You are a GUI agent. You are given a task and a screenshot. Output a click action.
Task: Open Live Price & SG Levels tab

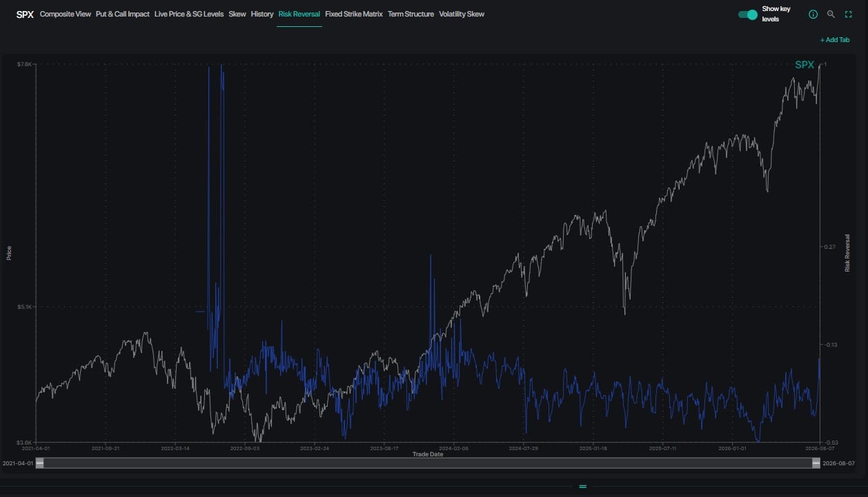click(x=189, y=14)
